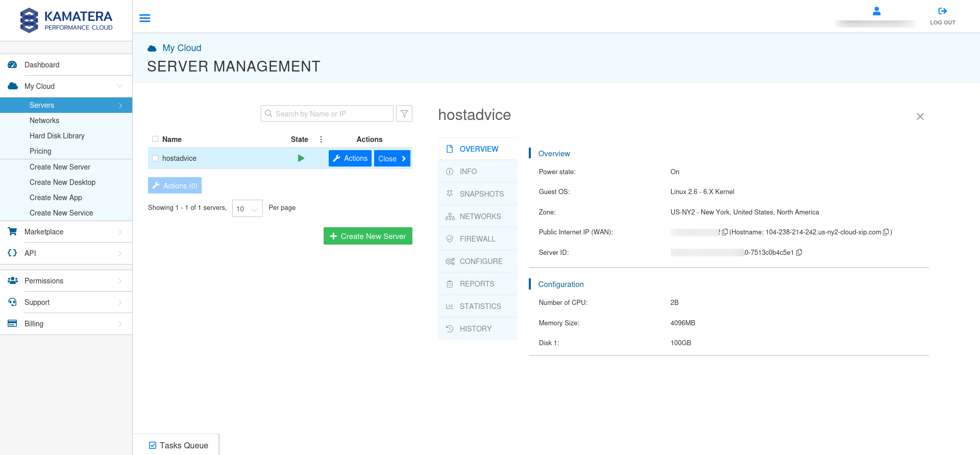Screen dimensions: 980x455
Task: Open the FIREWALL tab
Action: point(477,239)
